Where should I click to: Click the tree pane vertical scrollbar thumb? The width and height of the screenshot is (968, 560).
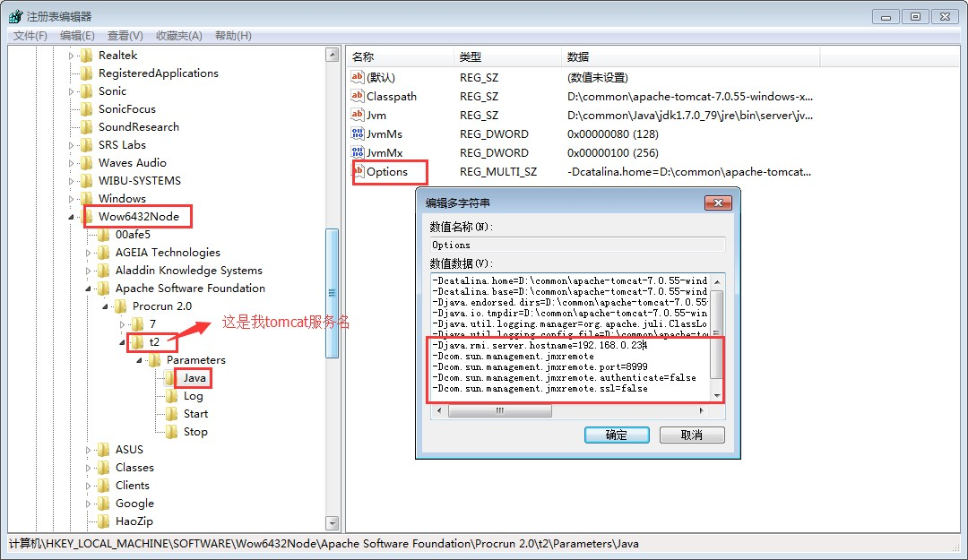coord(333,293)
